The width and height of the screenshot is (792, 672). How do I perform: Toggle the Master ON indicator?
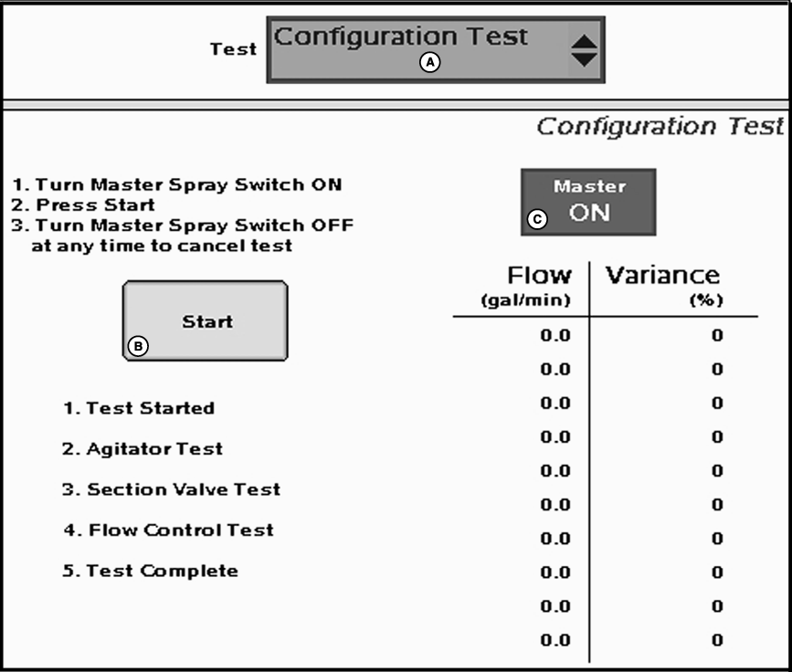[x=589, y=201]
